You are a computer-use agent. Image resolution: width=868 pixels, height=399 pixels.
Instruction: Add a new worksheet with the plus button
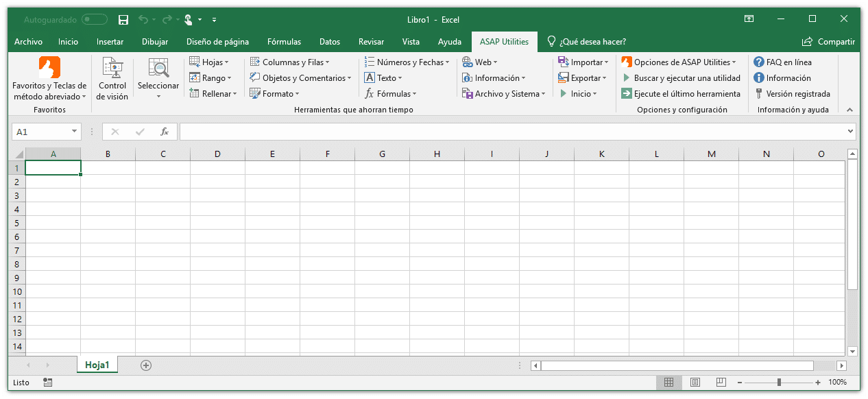point(145,365)
